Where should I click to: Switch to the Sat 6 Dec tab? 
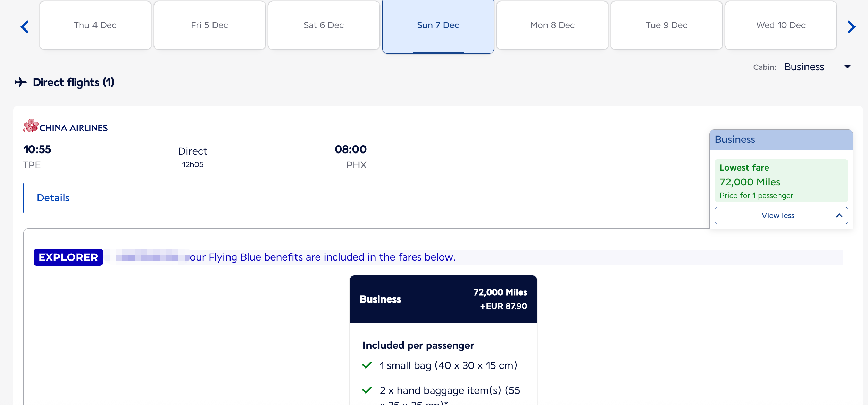point(324,25)
